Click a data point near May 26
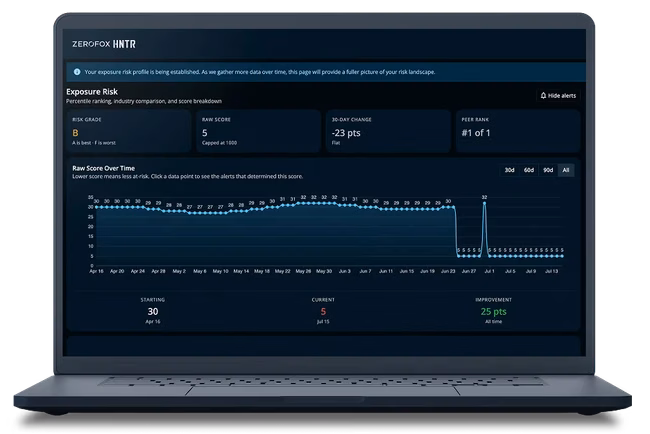Viewport: 650px width, 434px height. 303,203
